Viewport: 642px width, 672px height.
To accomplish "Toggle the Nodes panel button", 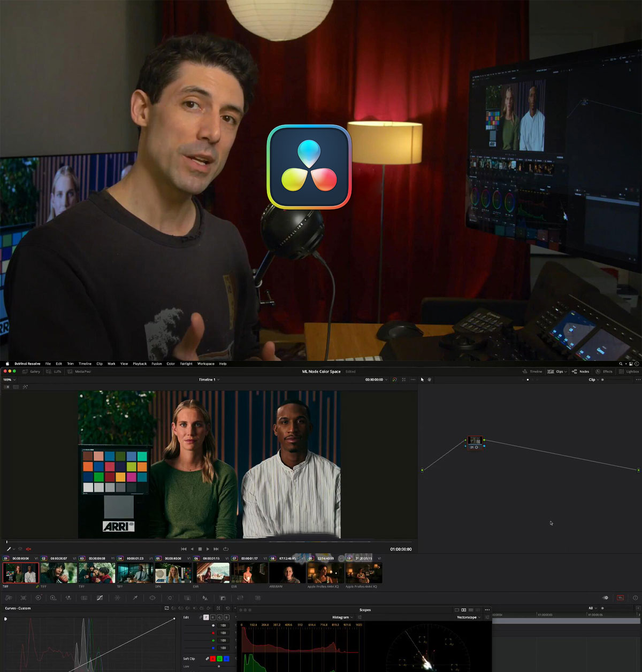I will click(x=580, y=372).
